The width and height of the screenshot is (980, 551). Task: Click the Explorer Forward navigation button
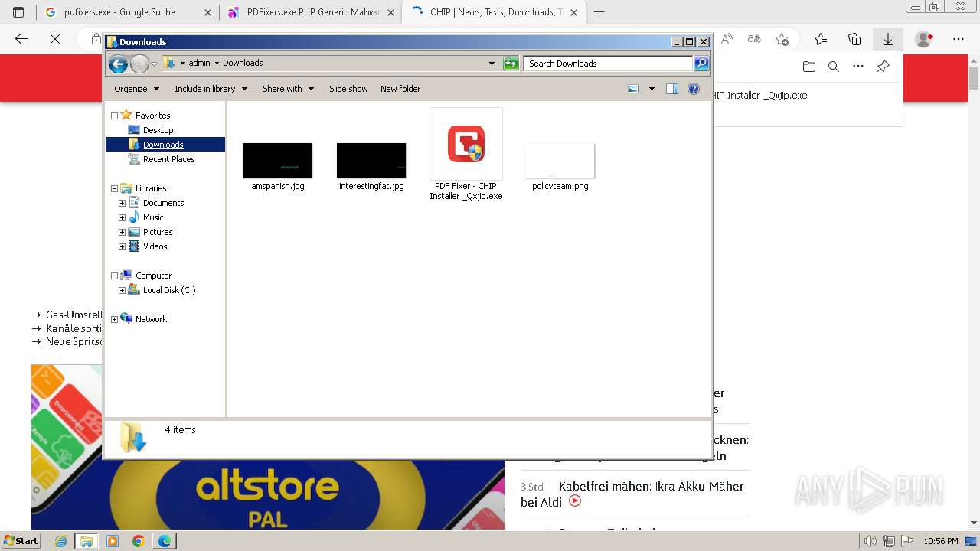[x=139, y=64]
